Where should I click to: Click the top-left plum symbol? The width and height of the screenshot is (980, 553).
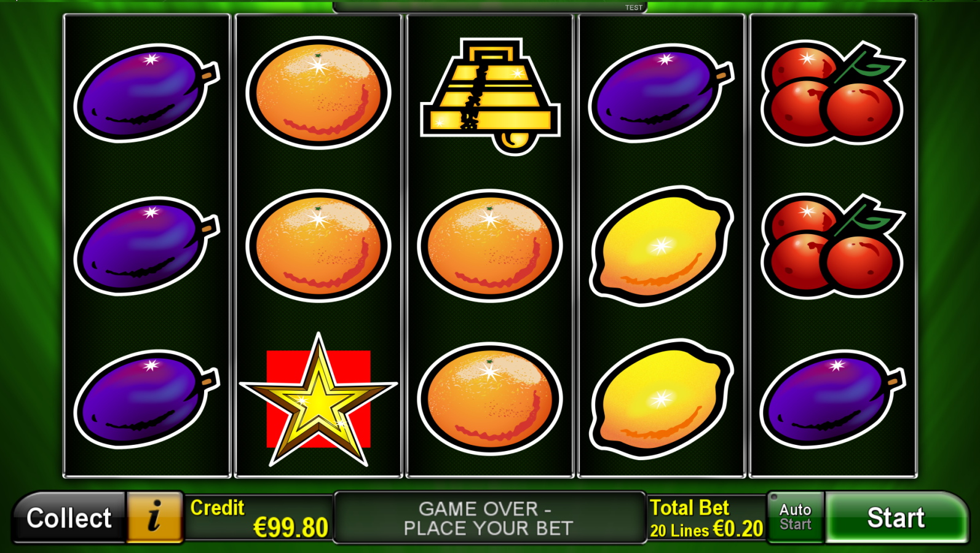pos(147,93)
